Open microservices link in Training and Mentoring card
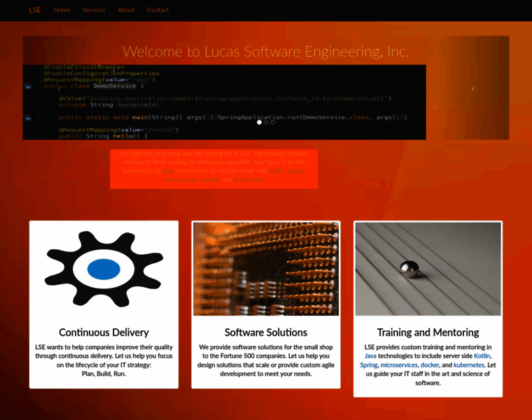Screen dimensions: 532x420 click(399, 365)
